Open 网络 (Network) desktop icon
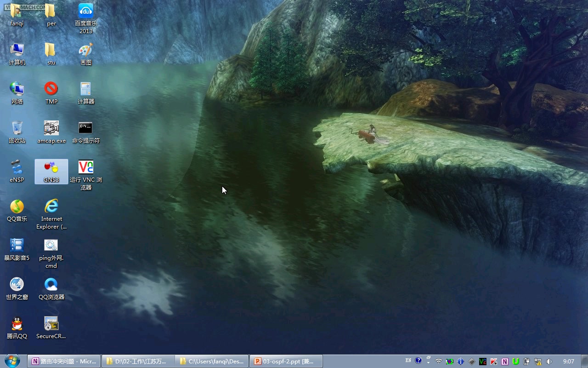This screenshot has height=368, width=588. point(17,93)
